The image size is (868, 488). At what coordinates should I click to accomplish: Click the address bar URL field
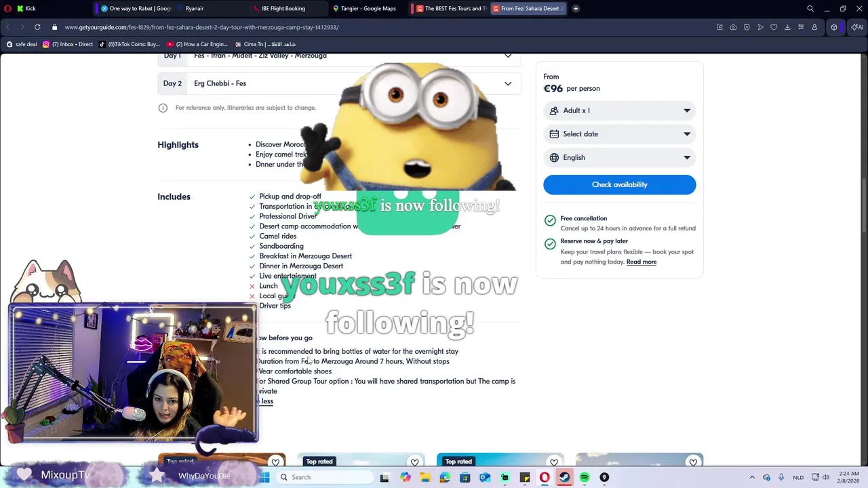380,27
